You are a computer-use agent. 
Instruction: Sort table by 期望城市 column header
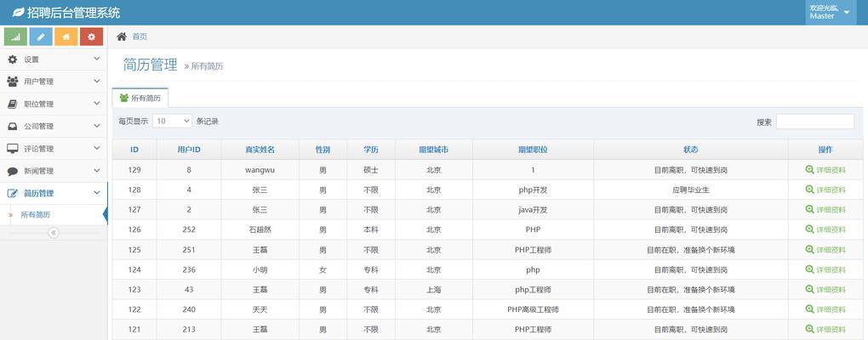[x=433, y=150]
